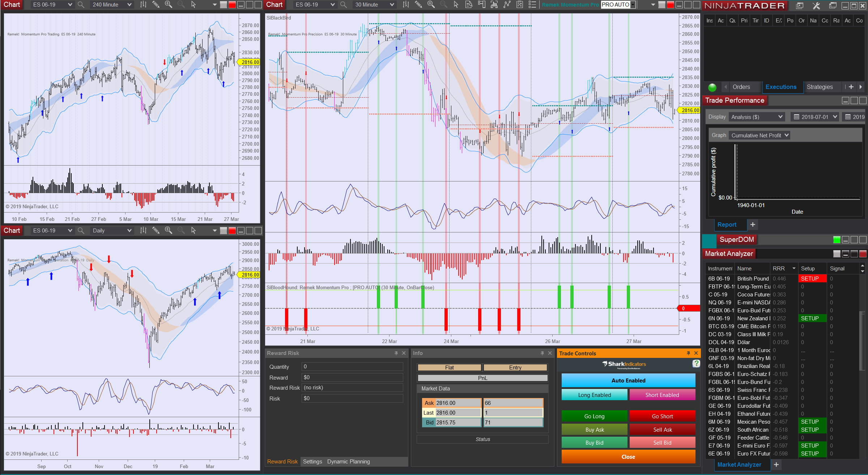The height and width of the screenshot is (475, 868).
Task: Click orange Close position button
Action: [x=628, y=457]
